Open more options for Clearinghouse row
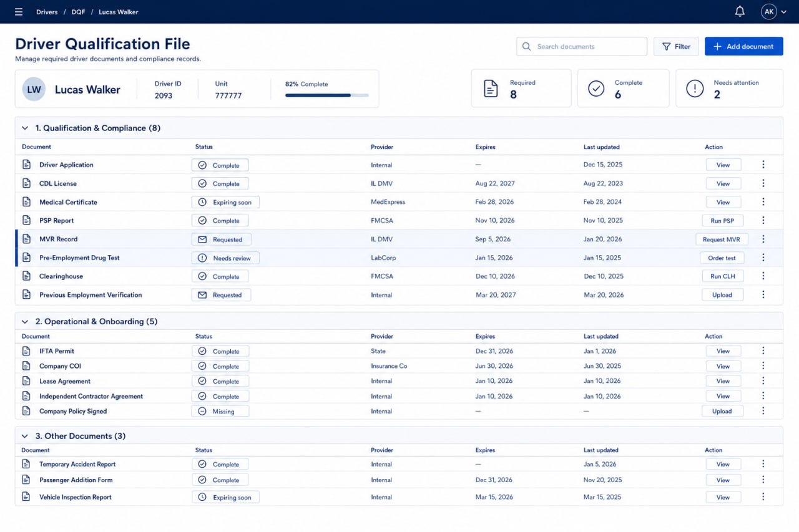799x532 pixels. [x=763, y=276]
